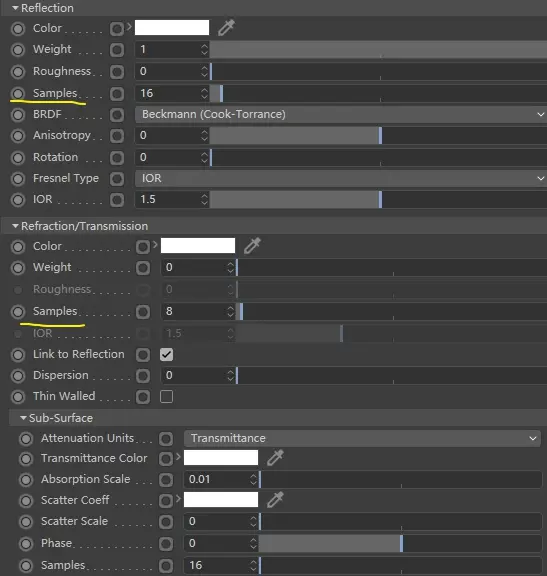Click the white Refraction Color swatch
The width and height of the screenshot is (547, 576).
coord(198,245)
